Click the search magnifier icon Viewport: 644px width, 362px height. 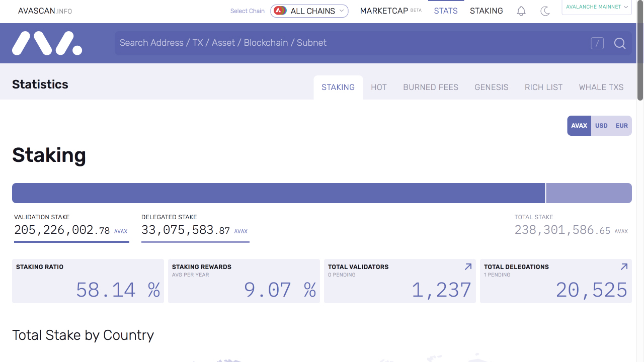coord(620,44)
